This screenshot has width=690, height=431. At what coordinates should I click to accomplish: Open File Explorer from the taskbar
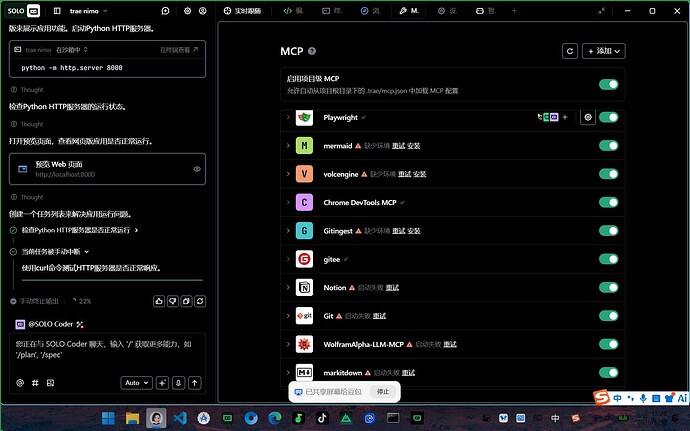click(132, 418)
